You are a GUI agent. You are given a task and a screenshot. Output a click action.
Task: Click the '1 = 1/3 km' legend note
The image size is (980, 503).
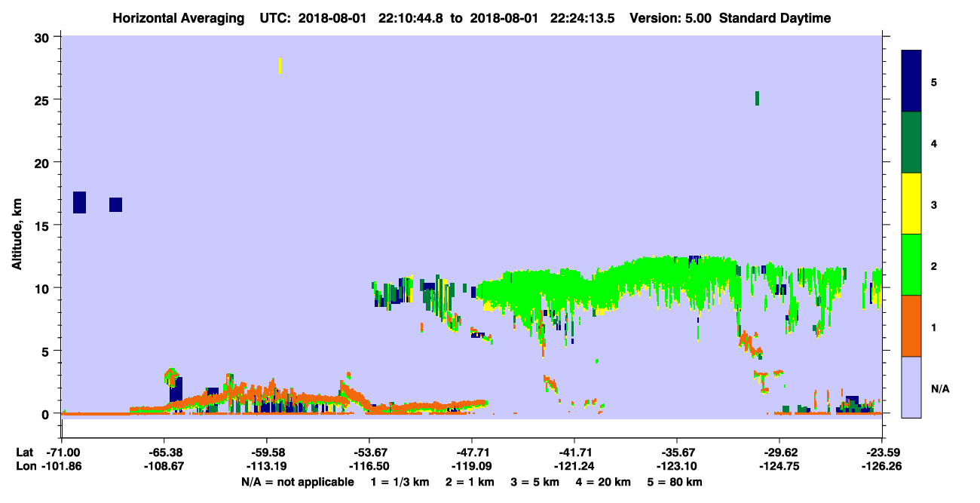click(x=401, y=482)
